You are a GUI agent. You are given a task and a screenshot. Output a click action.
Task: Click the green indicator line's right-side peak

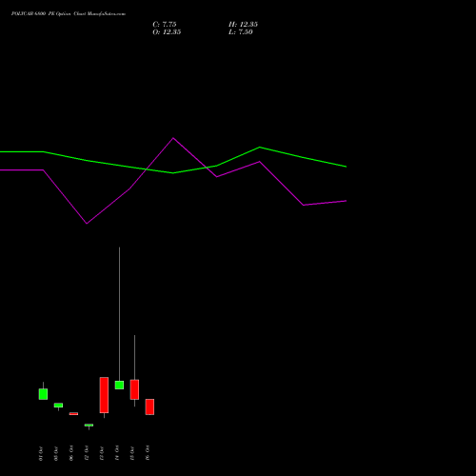coord(260,148)
